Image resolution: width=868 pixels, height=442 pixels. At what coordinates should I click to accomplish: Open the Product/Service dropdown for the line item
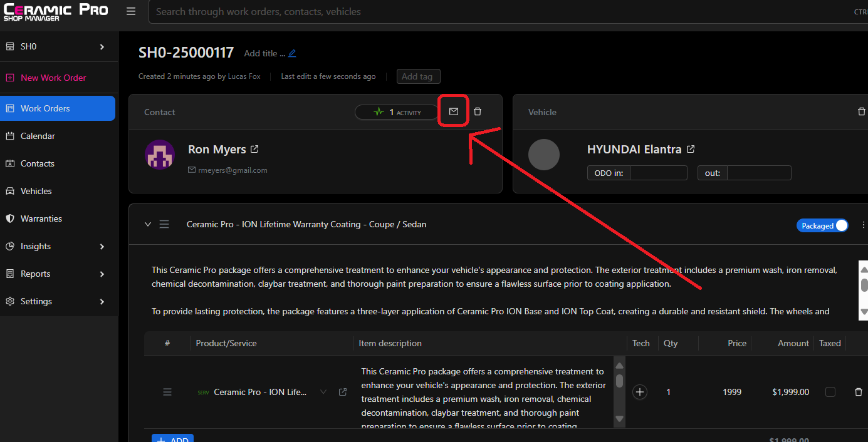[323, 392]
